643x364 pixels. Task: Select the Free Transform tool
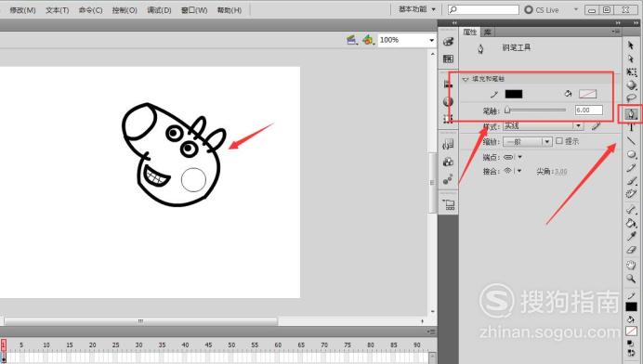point(631,72)
